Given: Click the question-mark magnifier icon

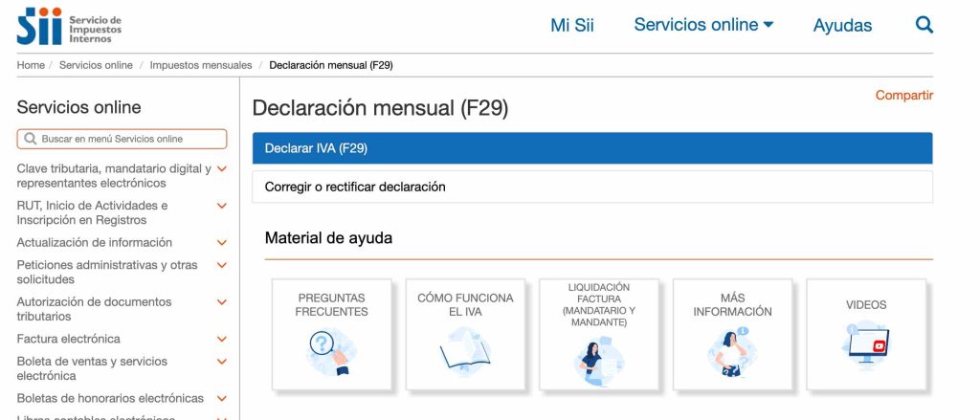Looking at the screenshot, I should 331,352.
